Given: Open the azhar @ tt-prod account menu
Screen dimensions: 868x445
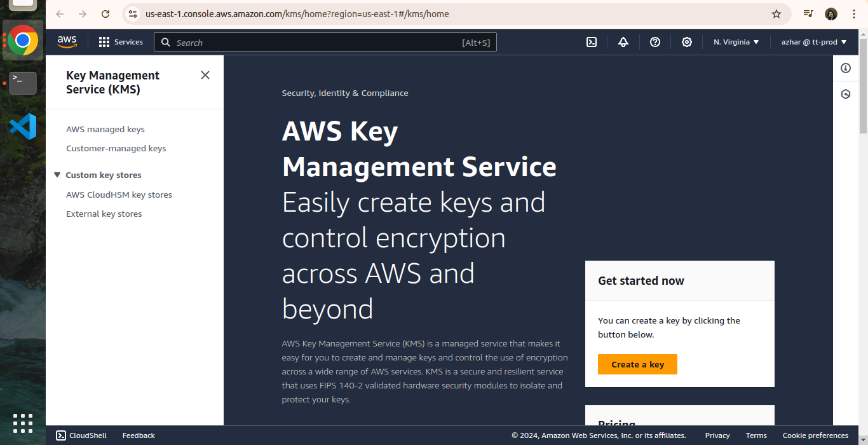Looking at the screenshot, I should click(813, 42).
